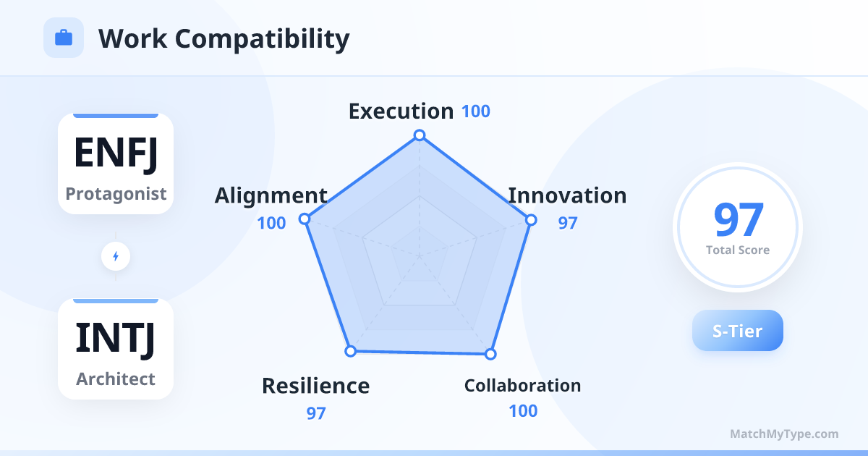Image resolution: width=868 pixels, height=456 pixels.
Task: Click the Innovation radar chart point
Action: [x=531, y=219]
